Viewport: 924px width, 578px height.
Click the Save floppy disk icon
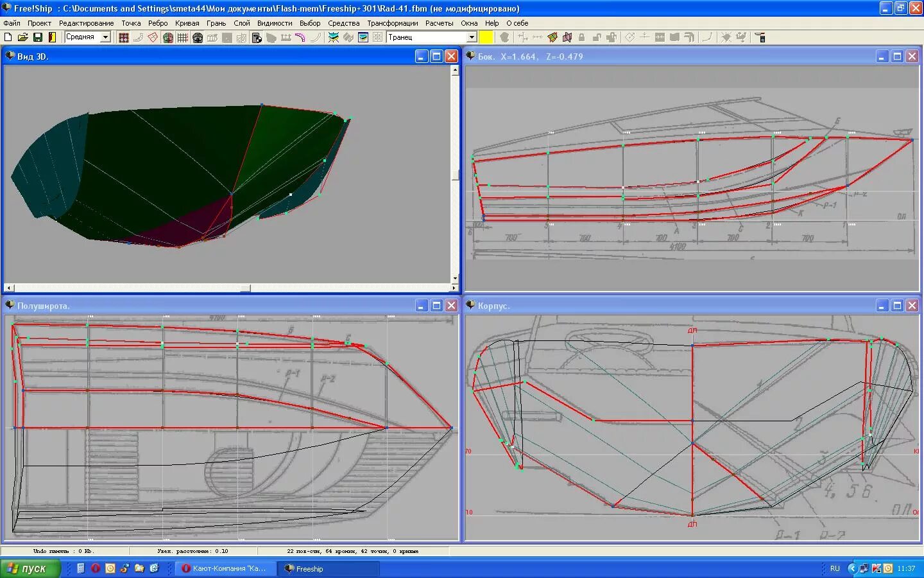[x=37, y=37]
